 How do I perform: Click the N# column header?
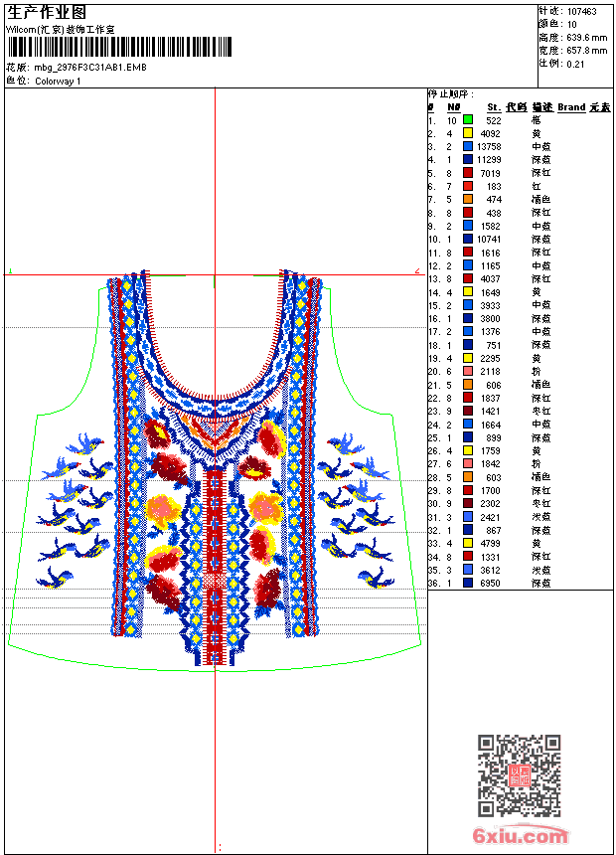pyautogui.click(x=453, y=107)
